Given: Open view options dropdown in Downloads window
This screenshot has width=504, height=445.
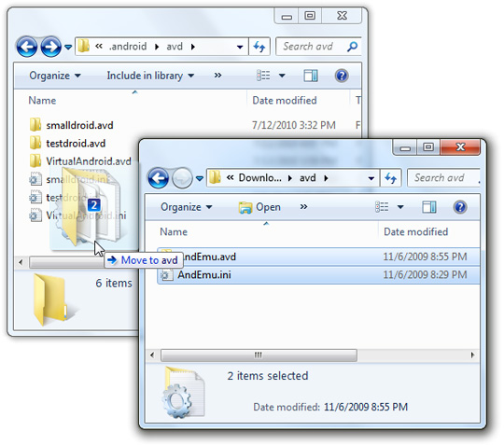Looking at the screenshot, I should click(x=400, y=207).
